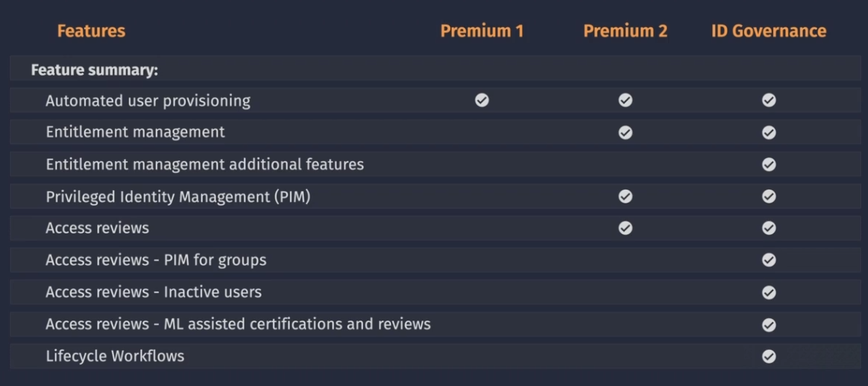
Task: Click Premium 2 checkmark for Privileged Identity Management
Action: click(625, 196)
